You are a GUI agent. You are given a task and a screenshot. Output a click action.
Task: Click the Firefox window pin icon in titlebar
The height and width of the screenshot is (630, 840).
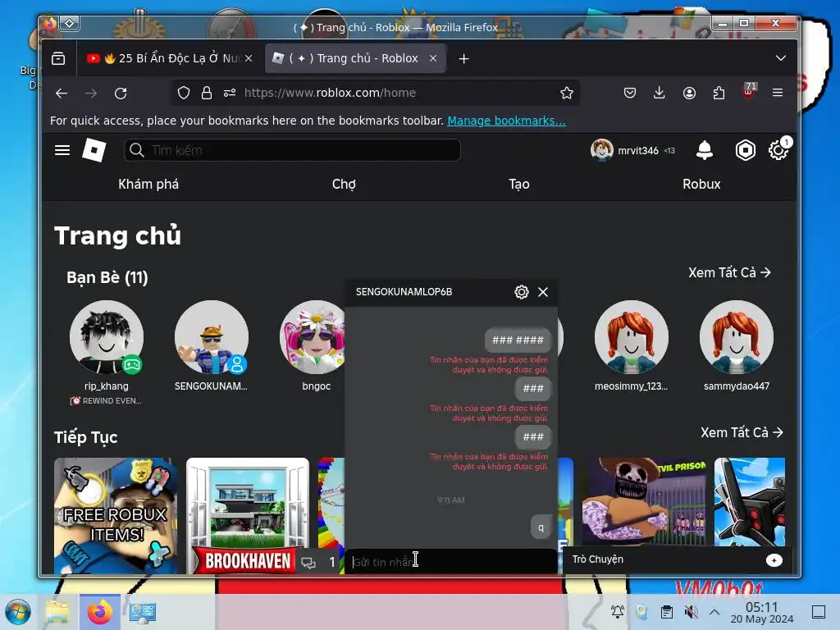tap(70, 24)
